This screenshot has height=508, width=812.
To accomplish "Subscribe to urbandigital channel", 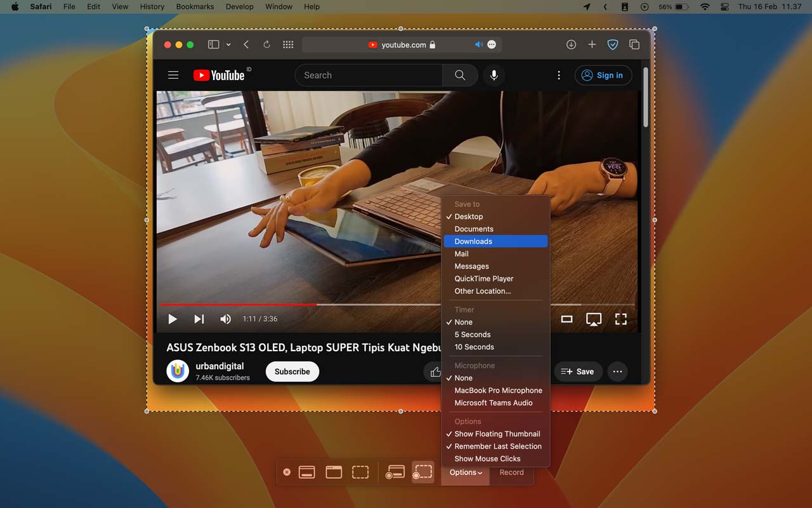I will (292, 371).
